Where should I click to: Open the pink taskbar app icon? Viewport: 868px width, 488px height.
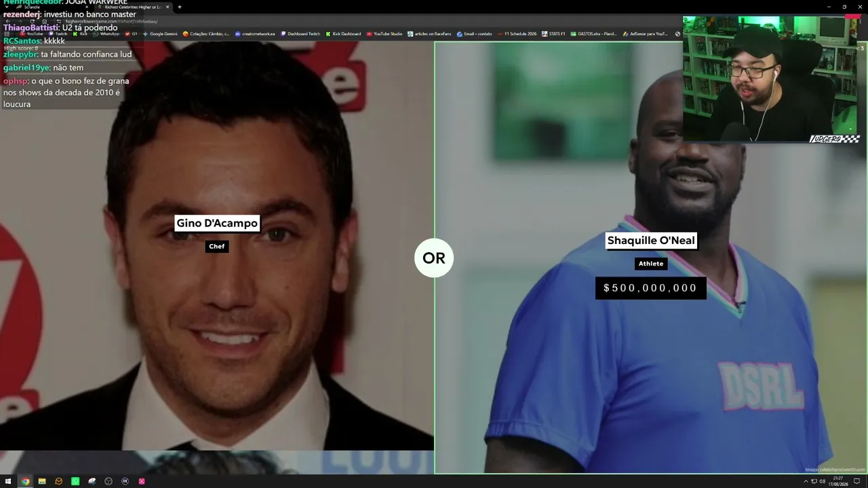point(142,481)
